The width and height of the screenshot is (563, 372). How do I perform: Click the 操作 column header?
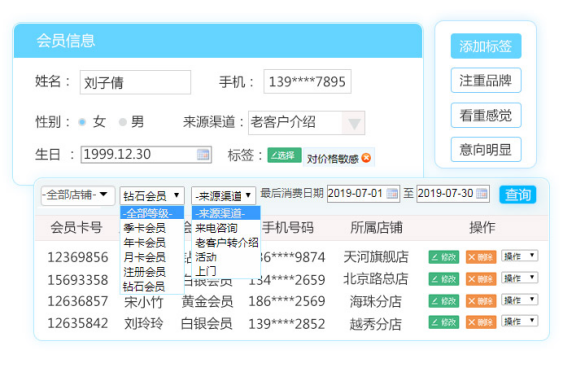[482, 227]
